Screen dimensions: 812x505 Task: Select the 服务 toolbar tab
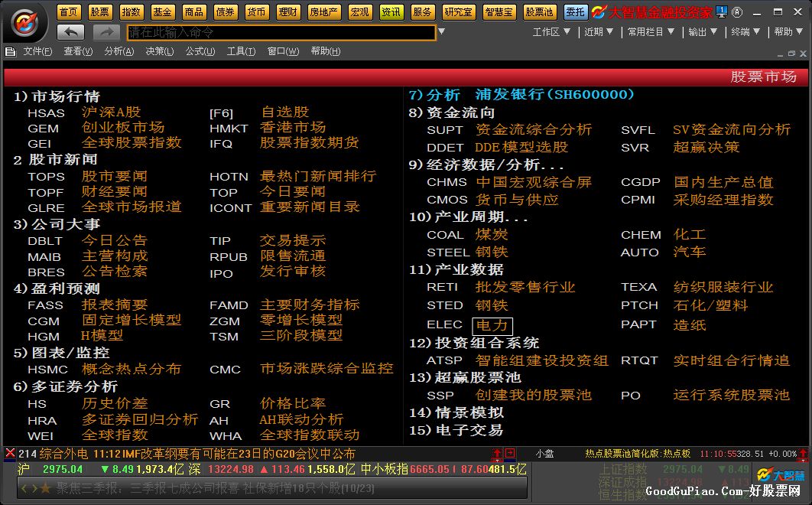(x=422, y=12)
